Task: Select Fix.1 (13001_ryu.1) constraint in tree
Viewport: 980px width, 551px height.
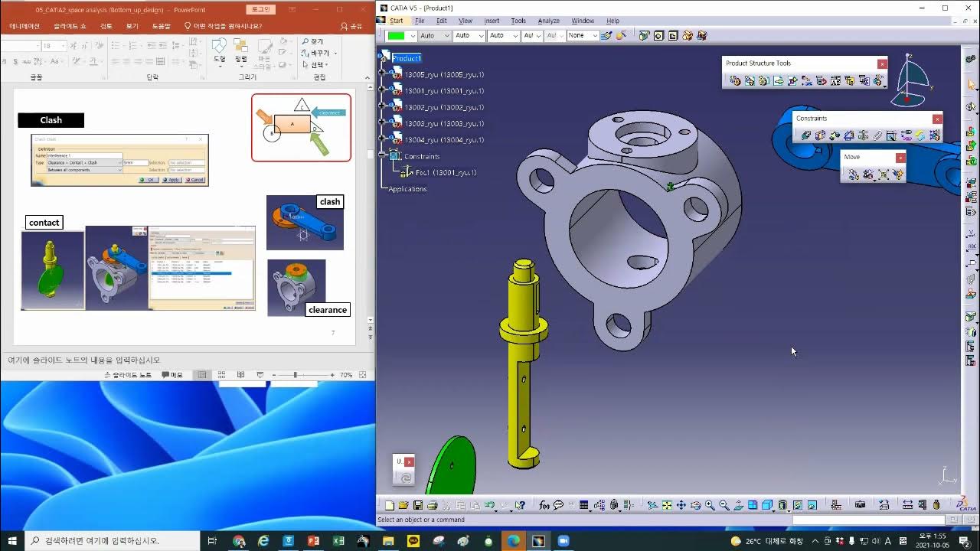Action: 446,173
